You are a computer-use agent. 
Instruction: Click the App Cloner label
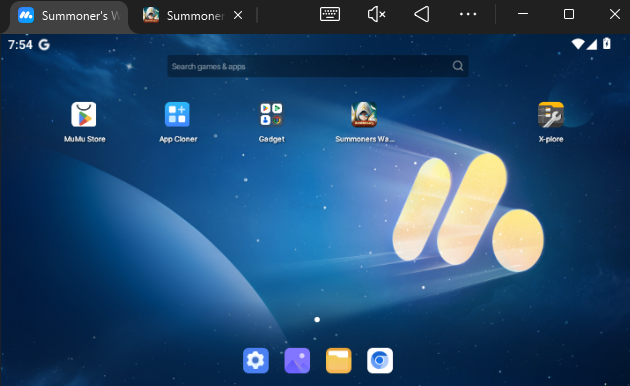pos(178,139)
